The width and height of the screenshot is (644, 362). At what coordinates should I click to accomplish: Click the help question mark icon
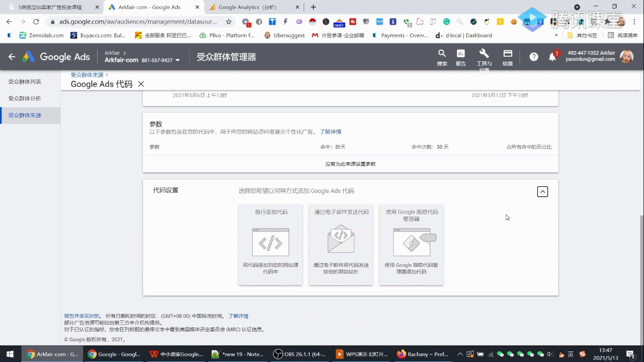[x=533, y=56]
